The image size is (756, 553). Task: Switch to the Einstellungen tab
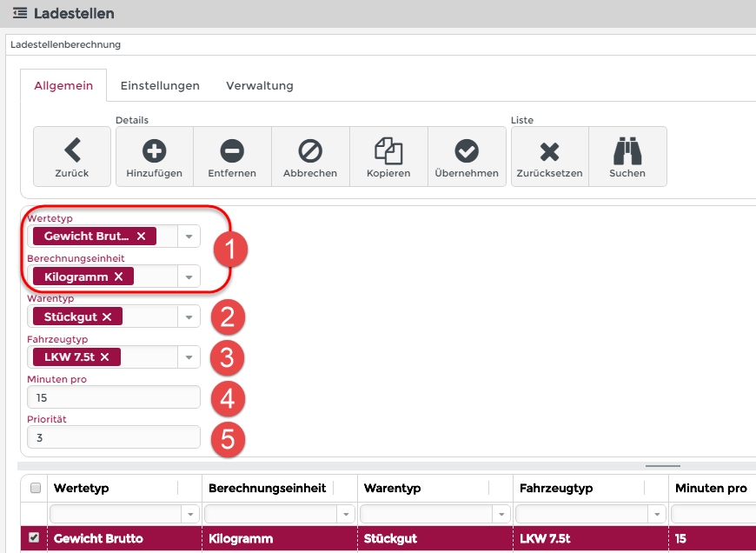point(160,85)
